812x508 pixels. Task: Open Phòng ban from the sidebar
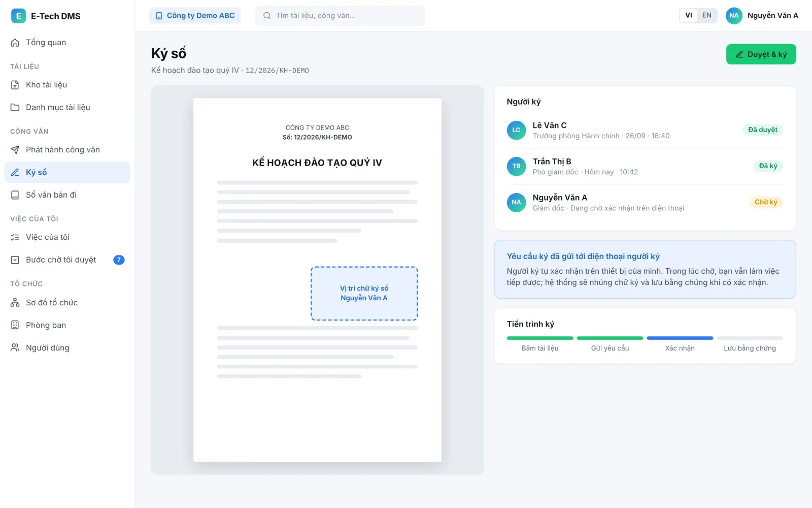[x=67, y=325]
